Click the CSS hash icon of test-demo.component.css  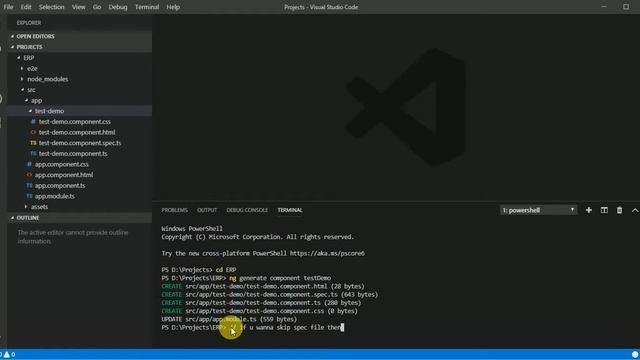(33, 122)
